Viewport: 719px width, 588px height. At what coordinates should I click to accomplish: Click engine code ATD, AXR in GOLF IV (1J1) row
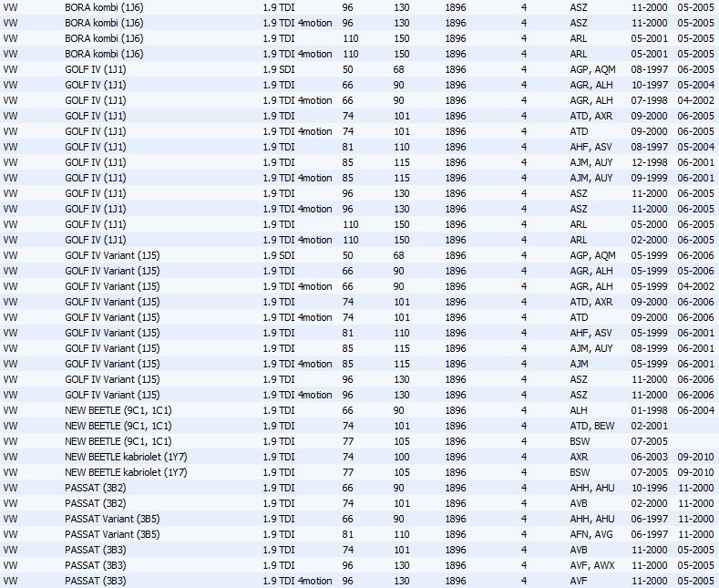[591, 116]
